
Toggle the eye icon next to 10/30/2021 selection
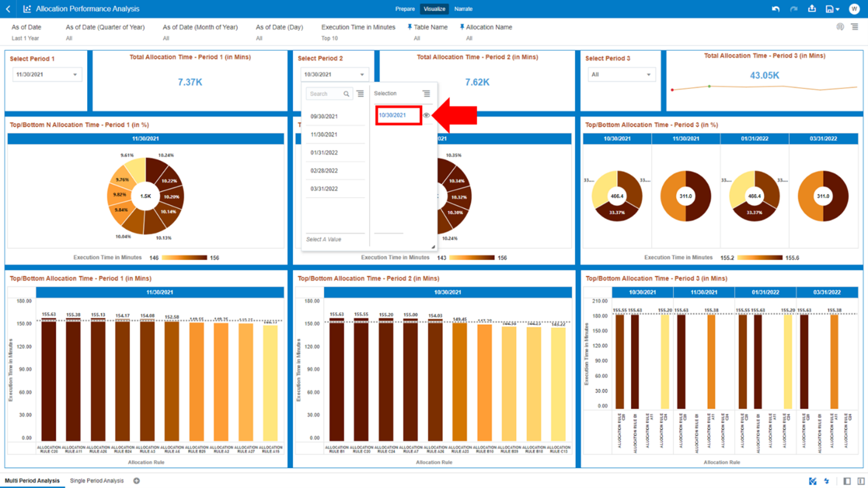pyautogui.click(x=426, y=115)
